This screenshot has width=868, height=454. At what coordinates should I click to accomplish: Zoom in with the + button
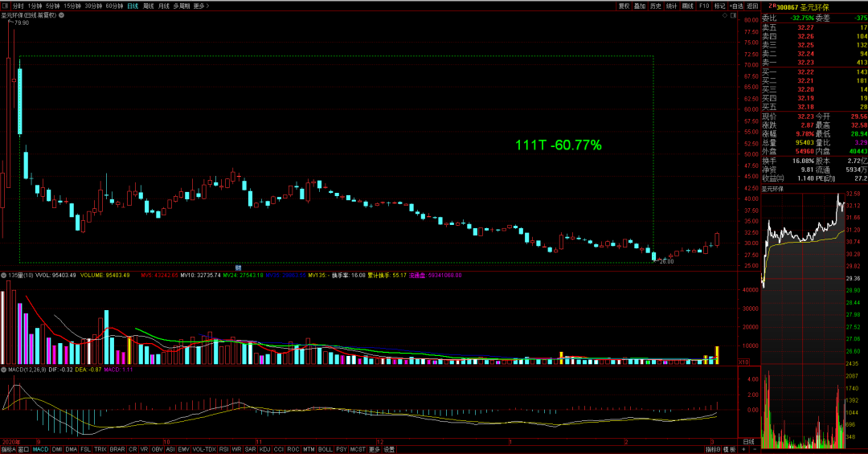point(743,449)
